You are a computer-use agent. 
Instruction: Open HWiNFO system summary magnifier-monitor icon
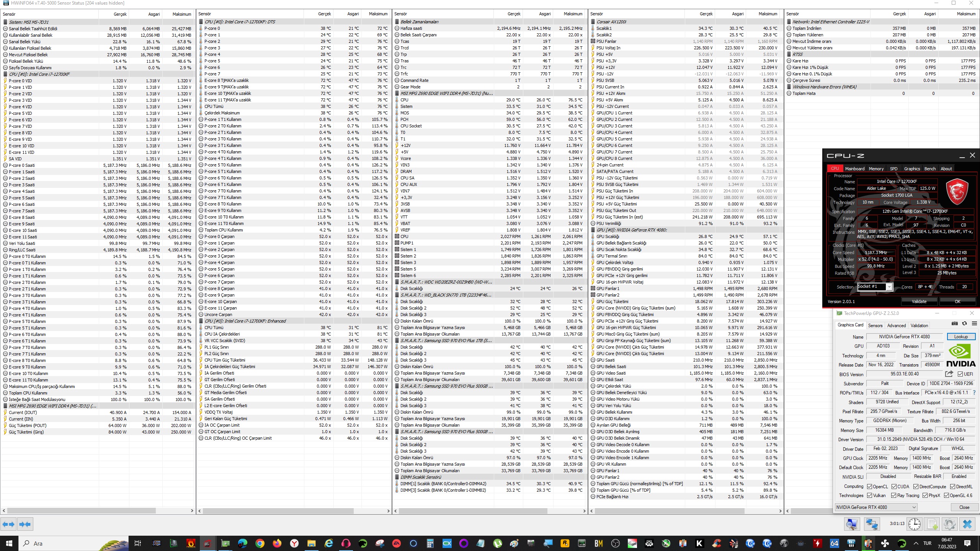click(852, 524)
